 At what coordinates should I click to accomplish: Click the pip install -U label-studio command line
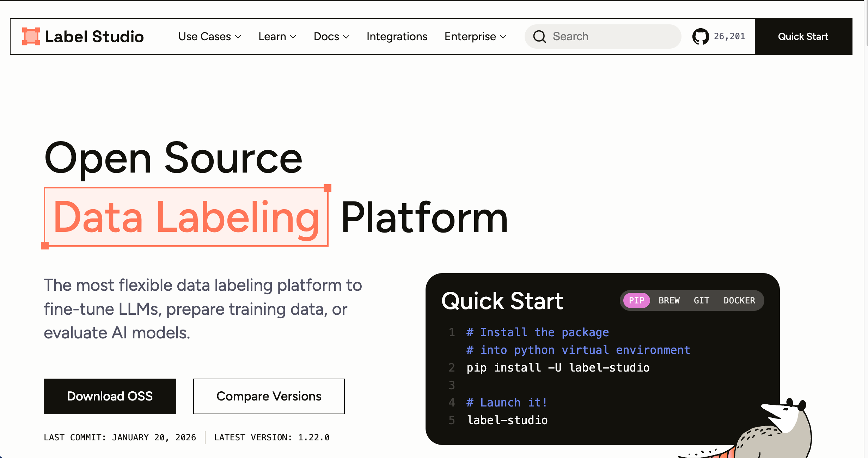[x=558, y=368]
